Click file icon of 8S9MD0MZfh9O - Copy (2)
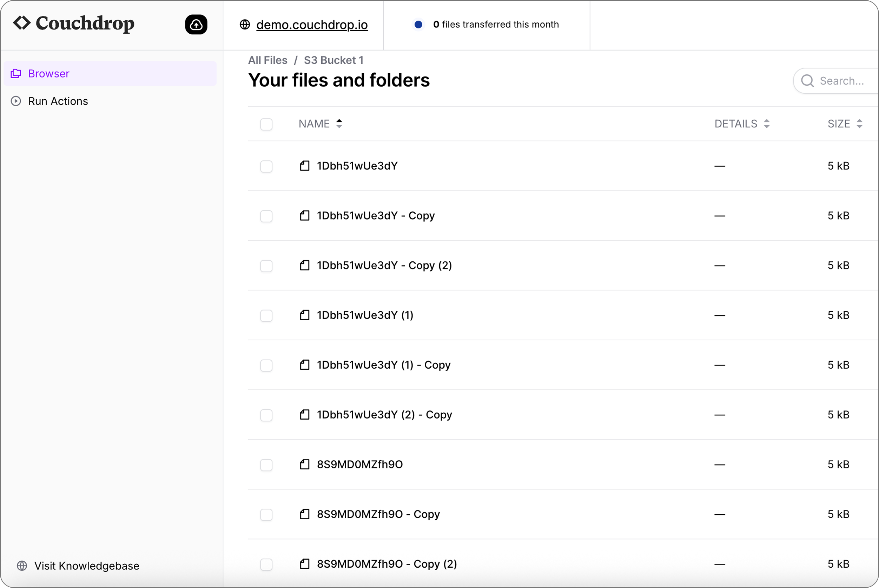Viewport: 879px width, 588px height. click(305, 564)
